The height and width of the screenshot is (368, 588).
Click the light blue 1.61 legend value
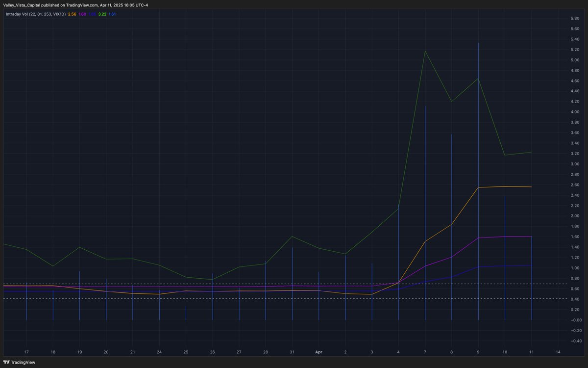point(112,14)
